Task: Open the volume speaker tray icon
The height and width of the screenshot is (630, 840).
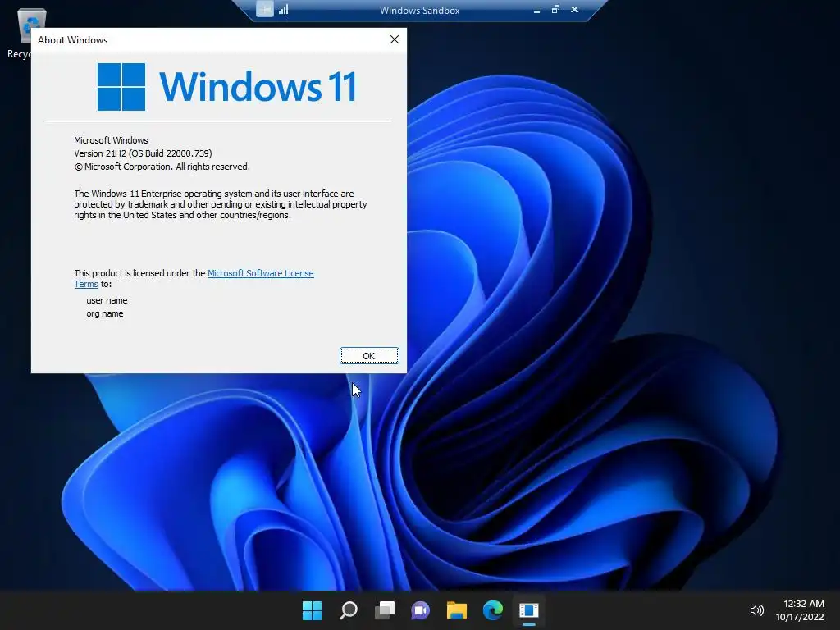Action: pyautogui.click(x=757, y=610)
